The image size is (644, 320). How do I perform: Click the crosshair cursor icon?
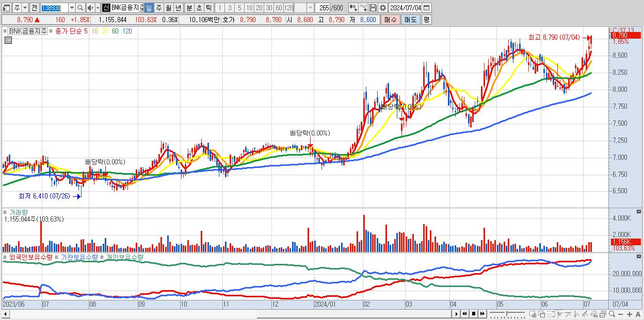point(559,314)
